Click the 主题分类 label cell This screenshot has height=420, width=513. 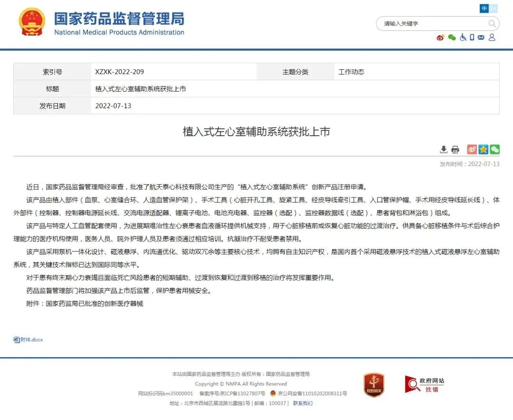295,72
